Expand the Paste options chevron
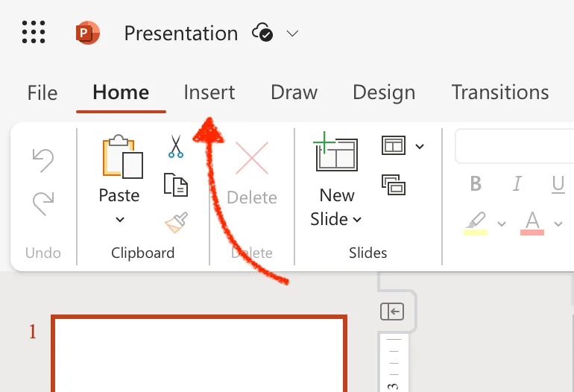Image resolution: width=574 pixels, height=392 pixels. tap(120, 220)
